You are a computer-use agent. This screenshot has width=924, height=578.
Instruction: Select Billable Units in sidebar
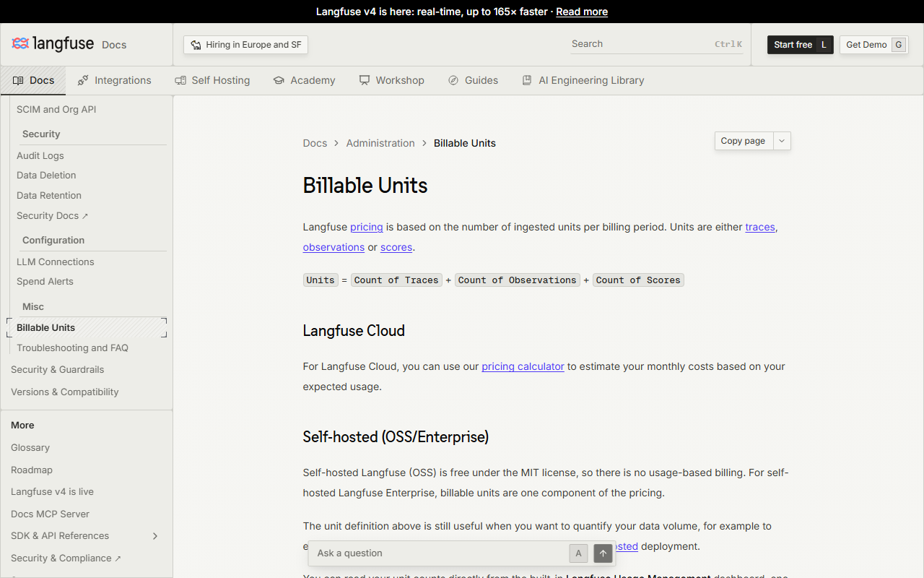click(87, 327)
